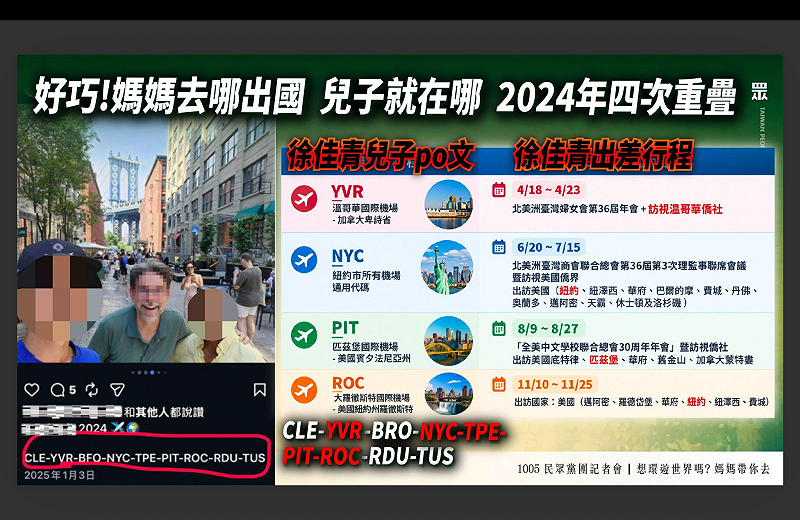Click the airport code PIT
800x520 pixels.
345,328
